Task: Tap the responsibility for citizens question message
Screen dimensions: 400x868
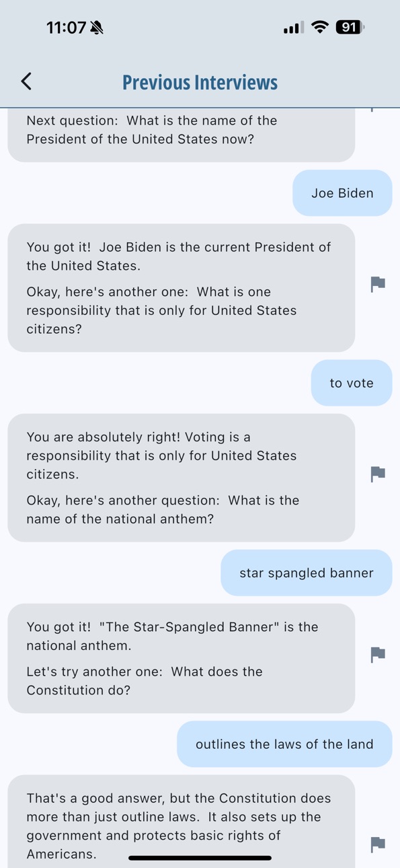Action: (x=182, y=288)
